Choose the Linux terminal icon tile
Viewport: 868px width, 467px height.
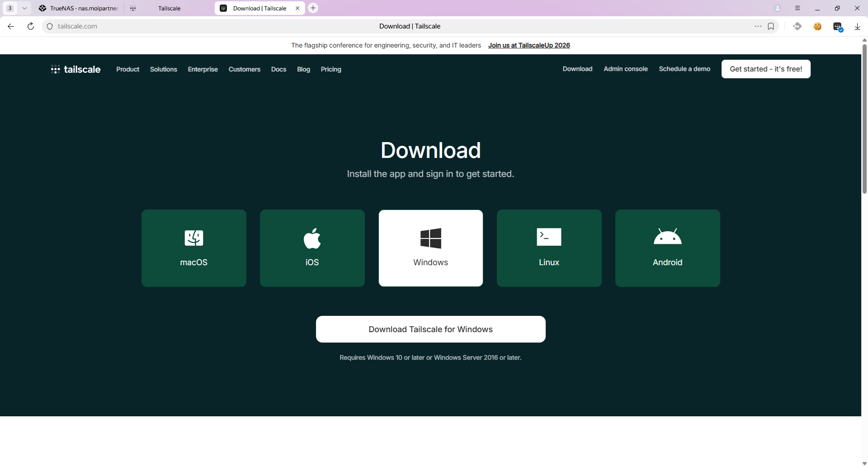pos(549,248)
